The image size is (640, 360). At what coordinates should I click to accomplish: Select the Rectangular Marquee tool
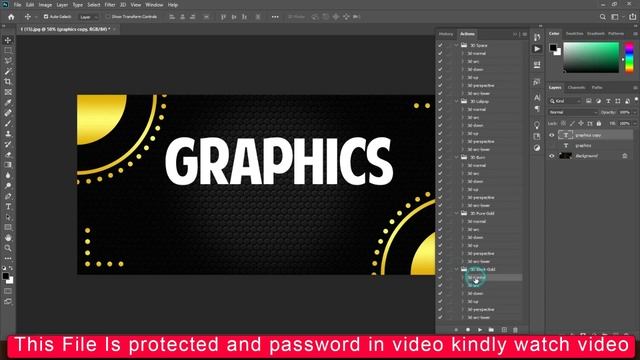coord(8,50)
